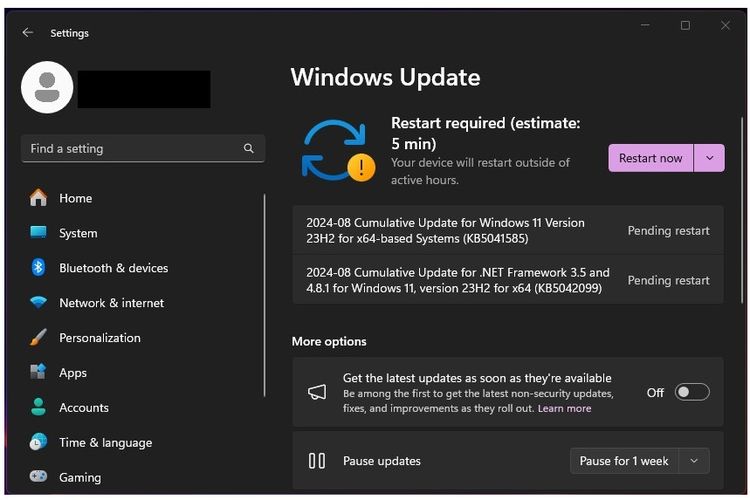Click the search magnifier icon
The height and width of the screenshot is (500, 750).
[248, 149]
